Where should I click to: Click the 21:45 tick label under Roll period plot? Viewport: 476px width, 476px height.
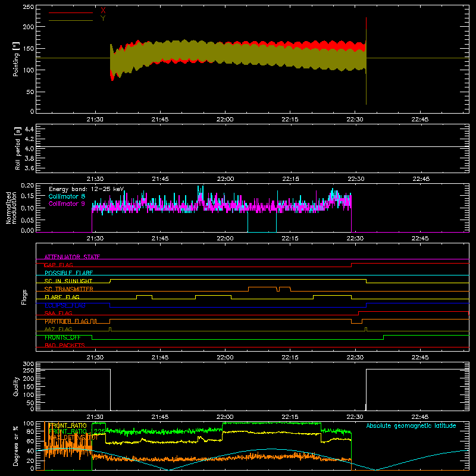pos(160,179)
